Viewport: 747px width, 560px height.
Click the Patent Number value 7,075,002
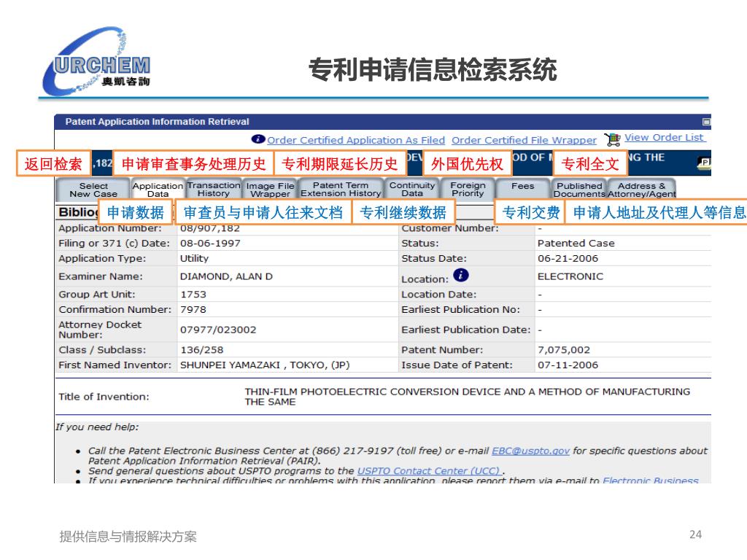click(564, 350)
